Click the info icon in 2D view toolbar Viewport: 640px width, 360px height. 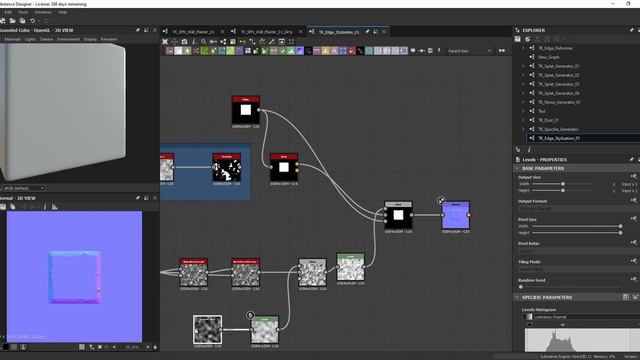click(x=45, y=207)
